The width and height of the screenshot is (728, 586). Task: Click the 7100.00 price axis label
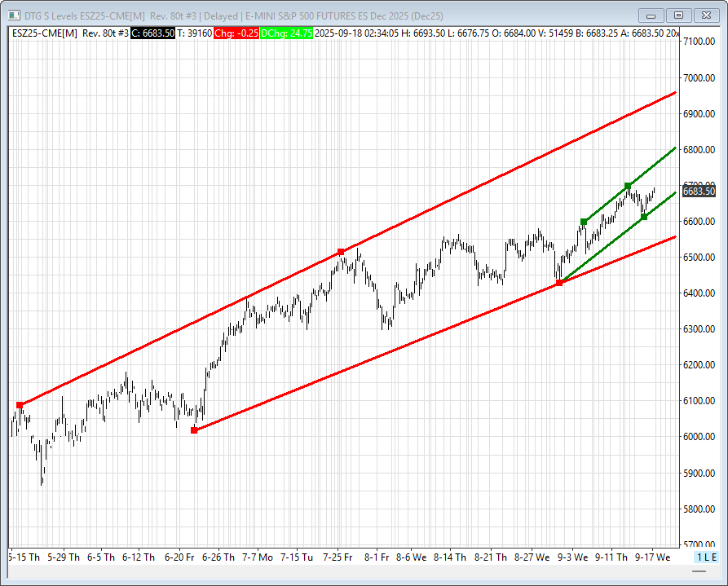[699, 42]
